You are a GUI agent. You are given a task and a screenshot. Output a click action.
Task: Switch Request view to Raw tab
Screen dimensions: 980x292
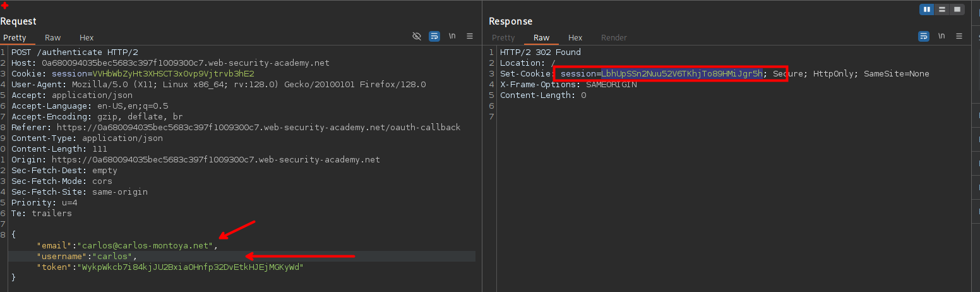point(53,38)
